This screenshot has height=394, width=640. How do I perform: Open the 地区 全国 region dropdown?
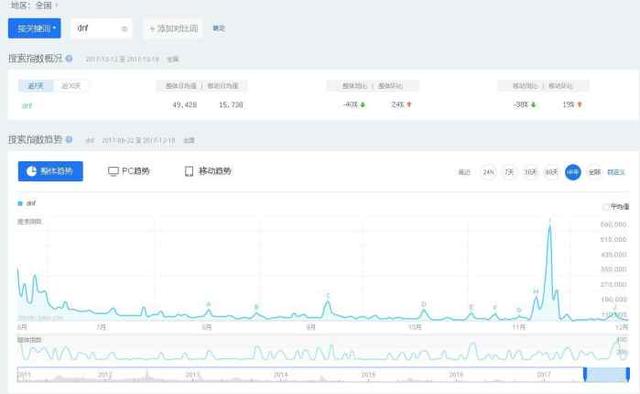point(34,5)
